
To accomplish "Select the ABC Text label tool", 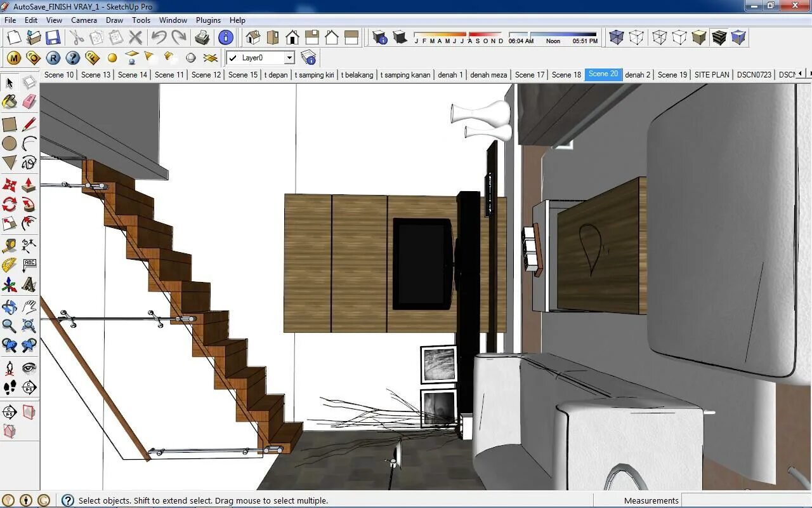I will point(29,265).
